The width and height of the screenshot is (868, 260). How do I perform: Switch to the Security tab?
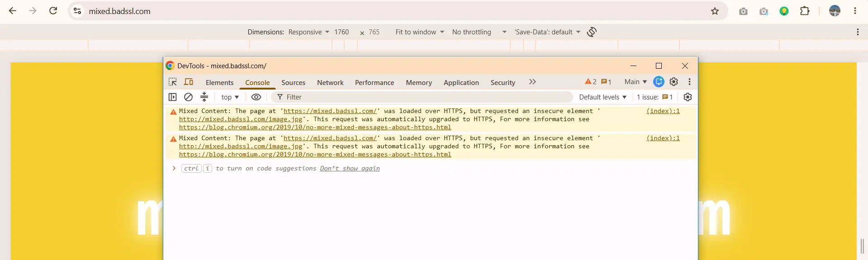[x=503, y=82]
